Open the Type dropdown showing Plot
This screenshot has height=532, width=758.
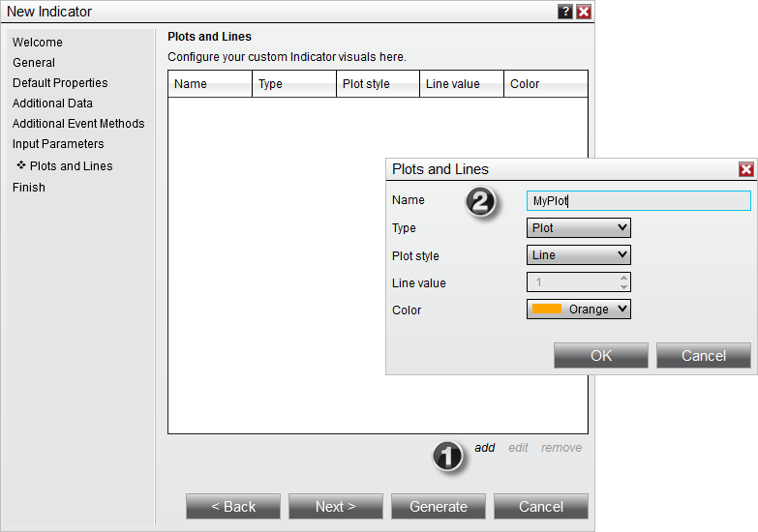coord(579,228)
